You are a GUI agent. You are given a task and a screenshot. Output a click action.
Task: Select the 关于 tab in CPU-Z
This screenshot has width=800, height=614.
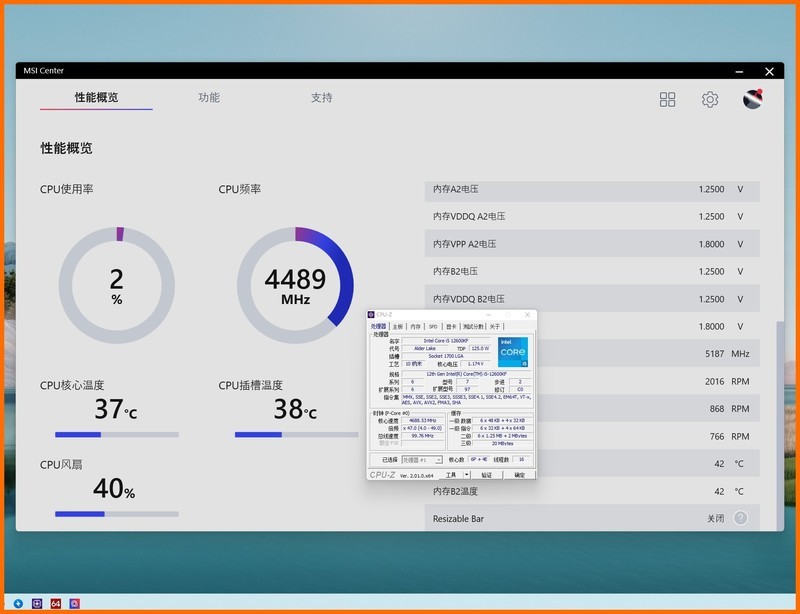(x=495, y=326)
